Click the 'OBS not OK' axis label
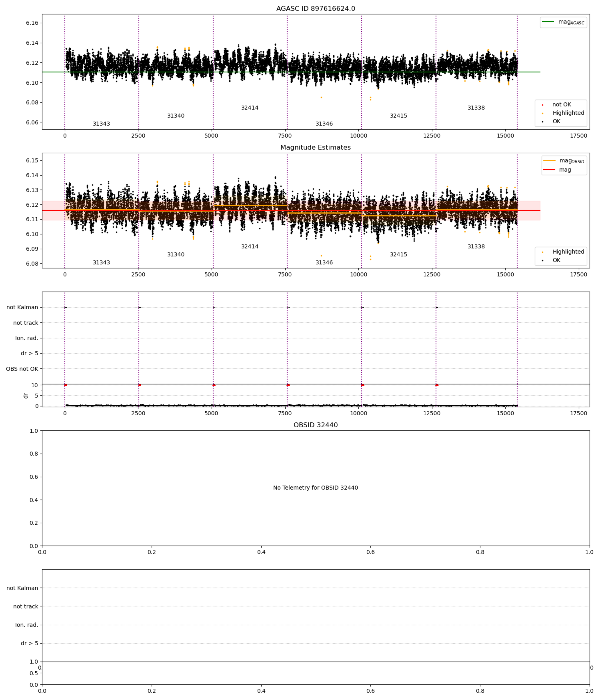 pyautogui.click(x=22, y=369)
